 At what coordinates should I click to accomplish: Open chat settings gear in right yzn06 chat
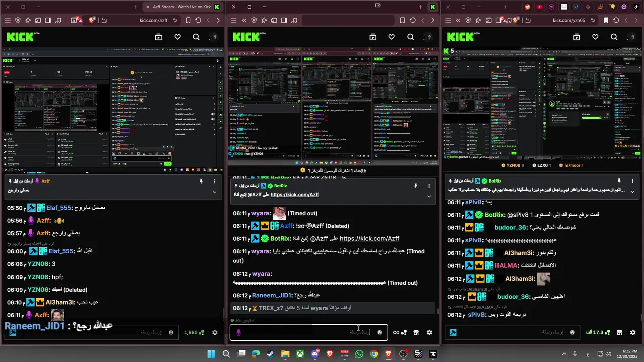click(x=633, y=332)
